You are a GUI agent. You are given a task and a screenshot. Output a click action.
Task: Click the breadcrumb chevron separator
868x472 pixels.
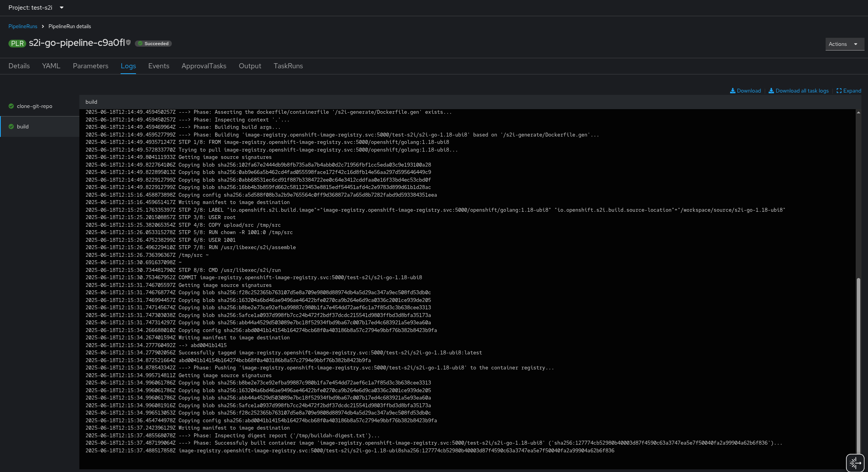(43, 27)
